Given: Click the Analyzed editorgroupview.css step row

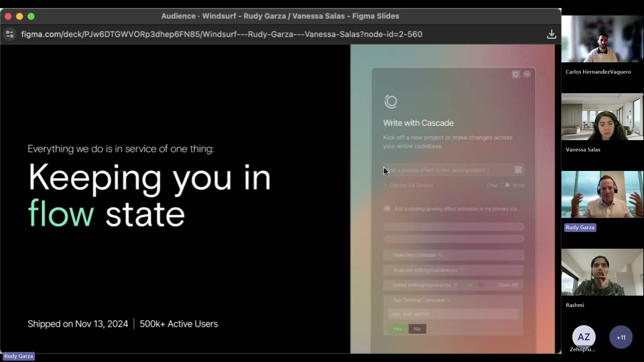Looking at the screenshot, I should (453, 270).
